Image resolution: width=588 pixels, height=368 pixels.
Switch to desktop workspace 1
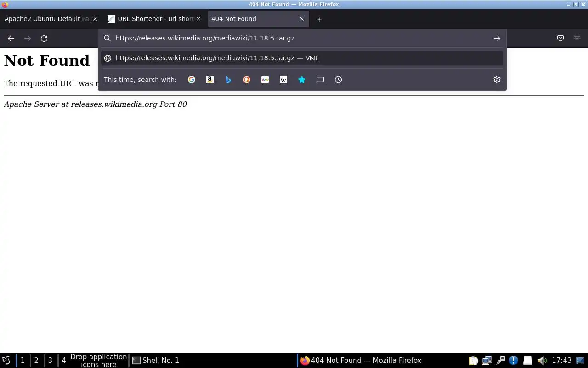23,361
